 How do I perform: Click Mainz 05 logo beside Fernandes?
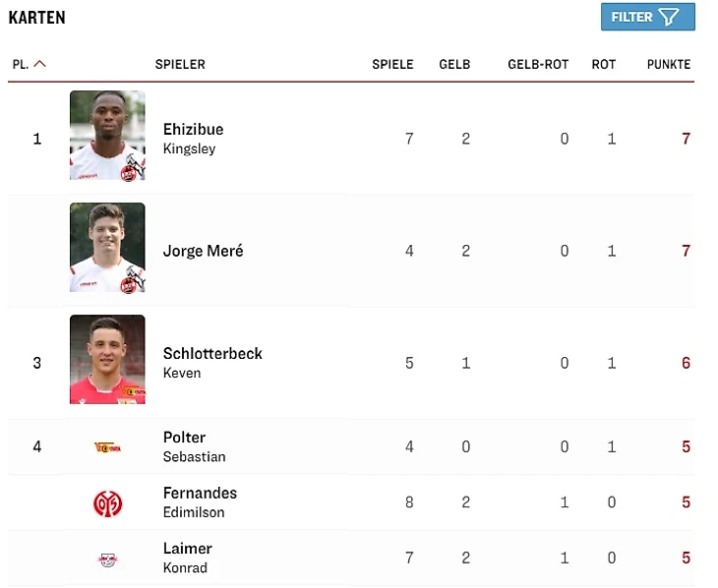pos(107,503)
